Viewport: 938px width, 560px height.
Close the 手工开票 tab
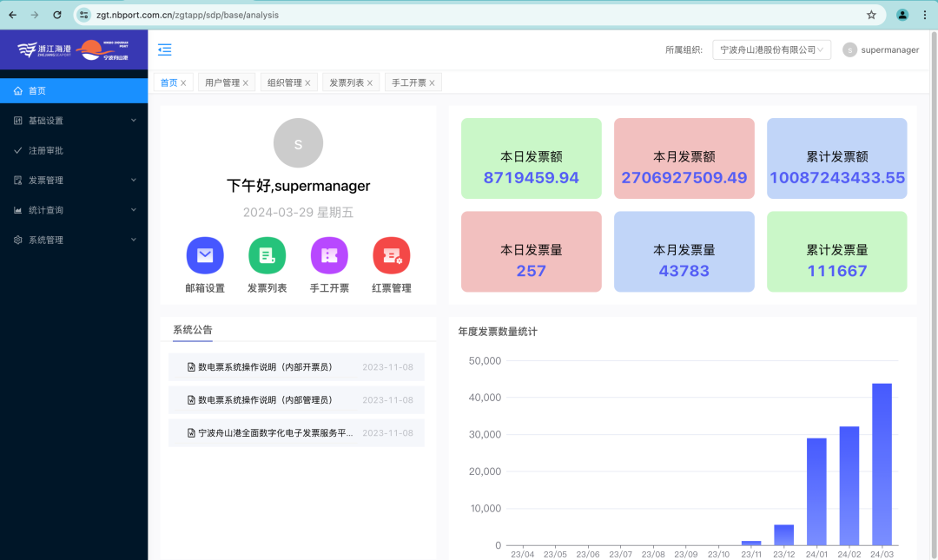pos(432,83)
